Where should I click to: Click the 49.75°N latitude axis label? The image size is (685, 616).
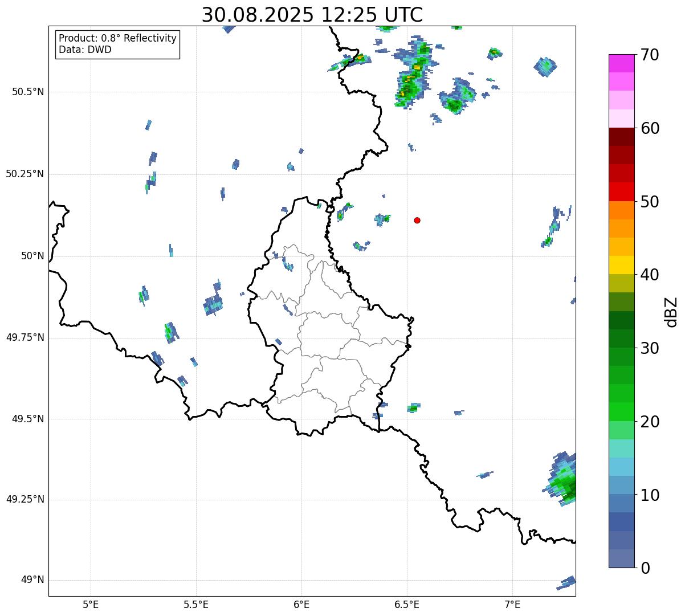coord(25,337)
